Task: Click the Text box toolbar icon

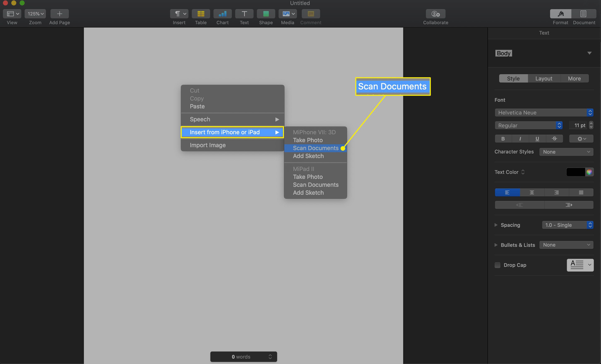Action: [x=244, y=14]
